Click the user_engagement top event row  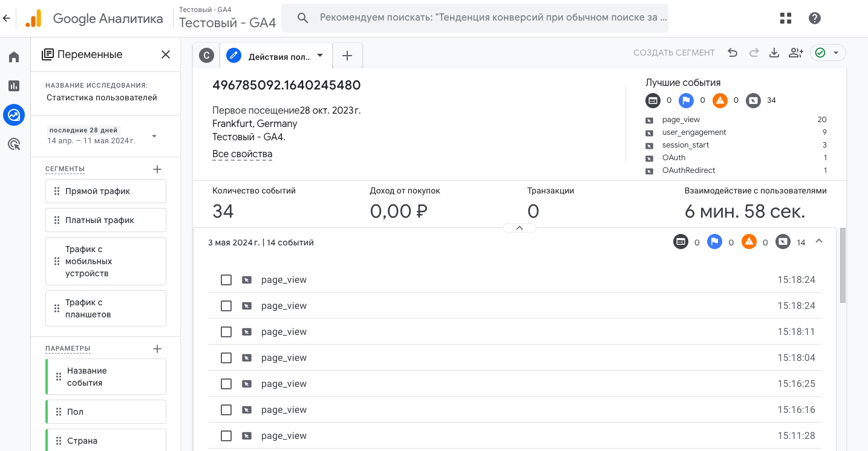[736, 132]
